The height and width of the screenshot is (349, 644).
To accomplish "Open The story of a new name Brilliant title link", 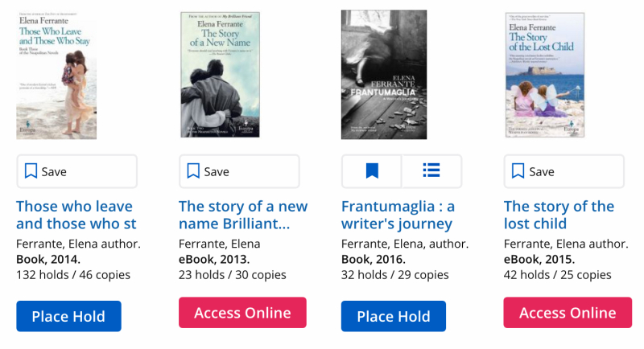I will [x=242, y=215].
